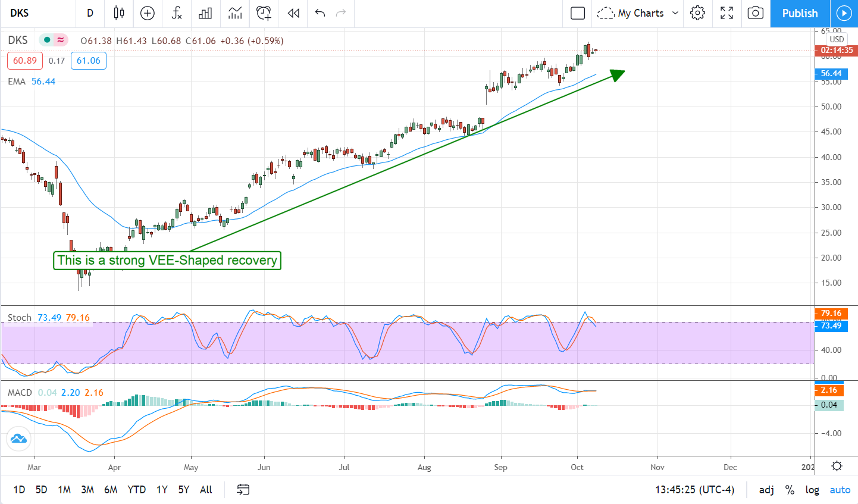Screen dimensions: 858x504
Task: Toggle log scale on the price axis
Action: tap(812, 490)
